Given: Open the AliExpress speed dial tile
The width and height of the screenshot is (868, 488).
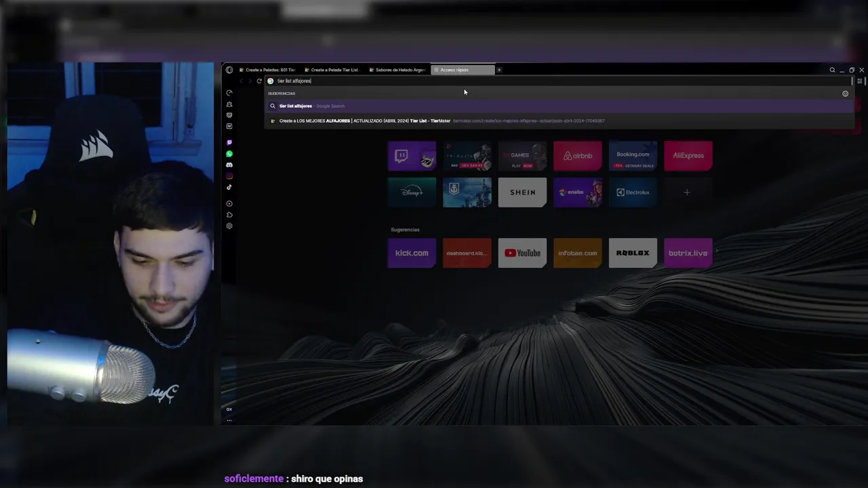Looking at the screenshot, I should pos(688,155).
